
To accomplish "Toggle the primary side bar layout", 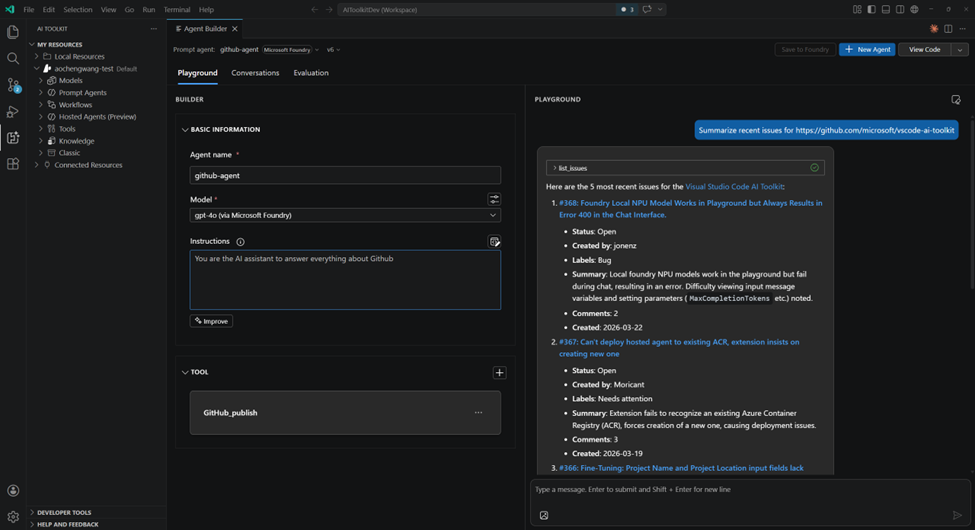I will coord(871,10).
